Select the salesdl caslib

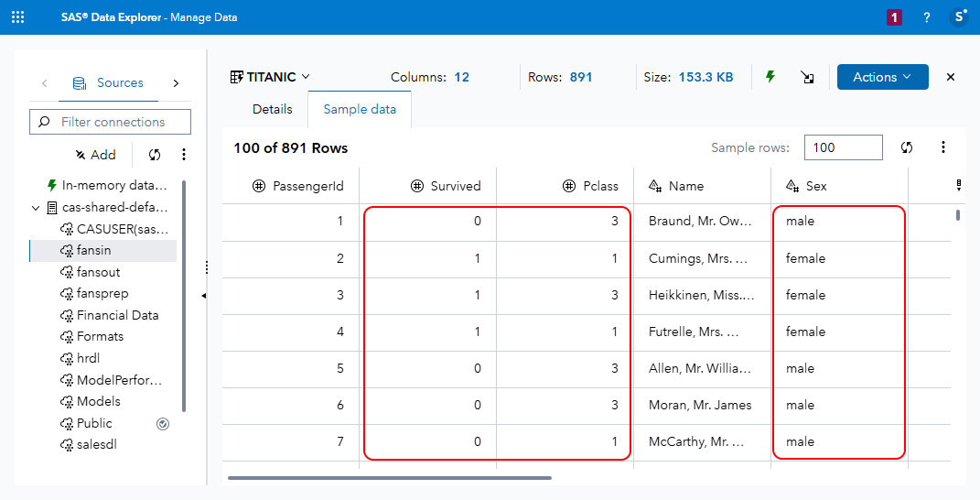click(x=88, y=445)
